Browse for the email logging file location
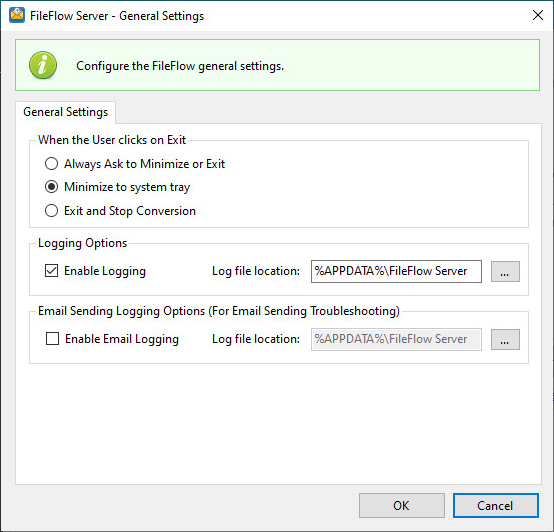This screenshot has height=532, width=554. 505,339
